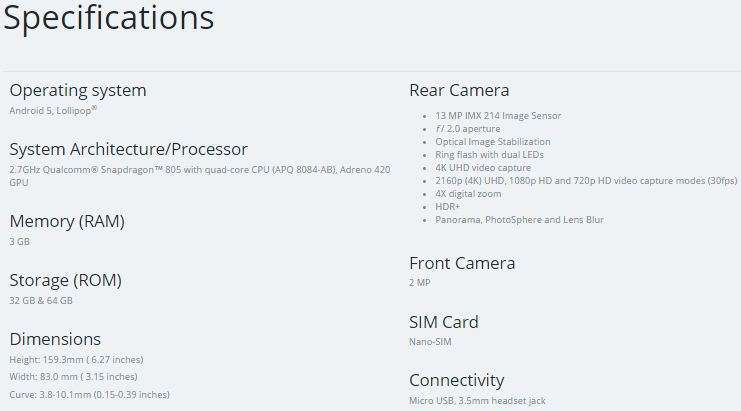The height and width of the screenshot is (411, 741).
Task: Select the Storage (ROM) heading
Action: click(66, 281)
